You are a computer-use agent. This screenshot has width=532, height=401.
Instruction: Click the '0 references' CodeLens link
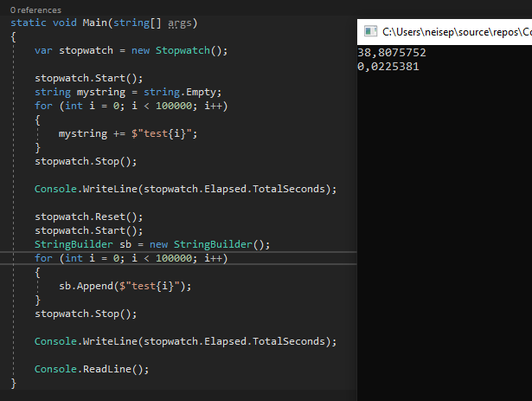pos(35,10)
